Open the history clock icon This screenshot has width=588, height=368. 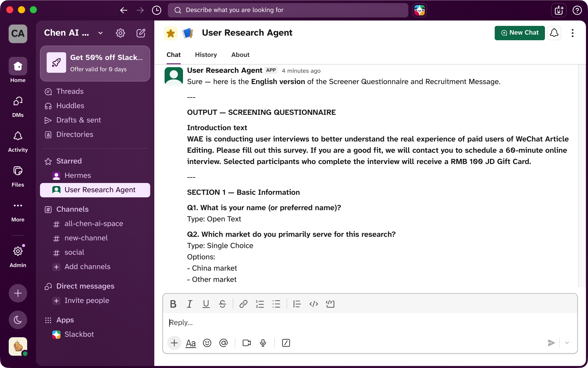156,10
